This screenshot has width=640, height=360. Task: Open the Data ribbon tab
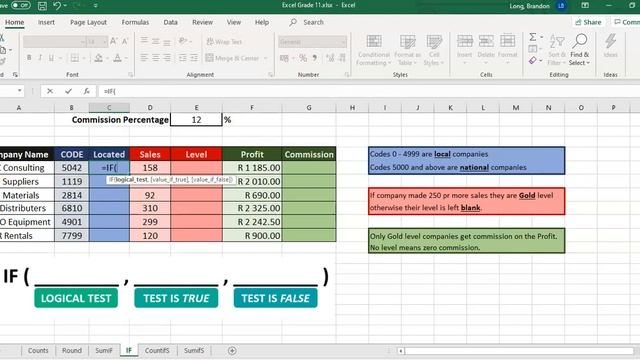click(170, 22)
